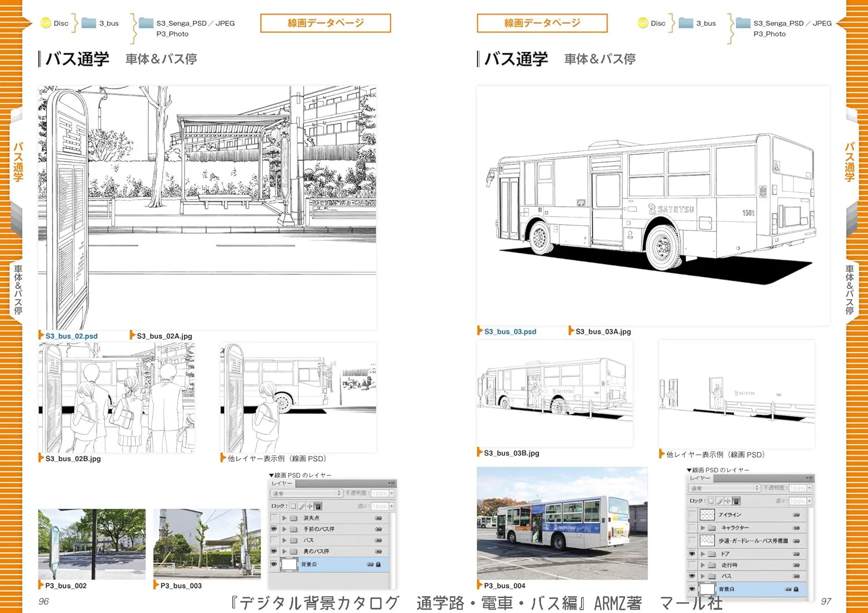Open the 通常 blend mode dropdown, page 97 panel
Screen dimensions: 868x613
coord(724,488)
